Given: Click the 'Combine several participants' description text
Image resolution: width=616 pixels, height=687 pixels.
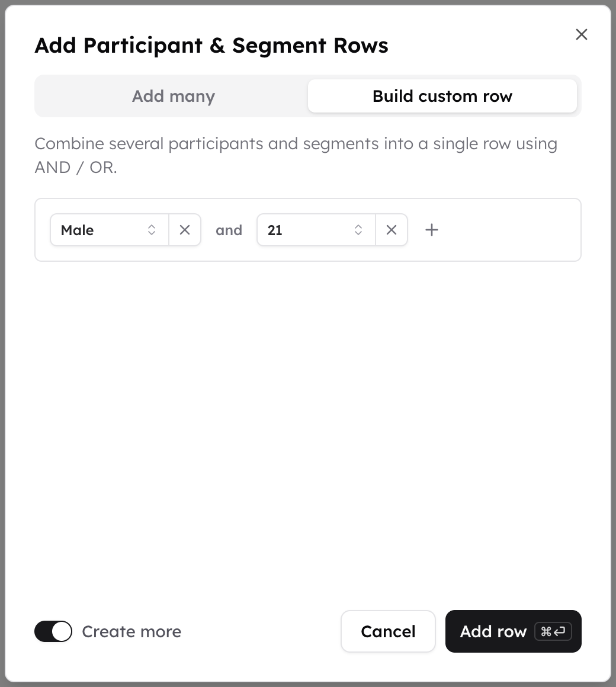Looking at the screenshot, I should pyautogui.click(x=296, y=156).
